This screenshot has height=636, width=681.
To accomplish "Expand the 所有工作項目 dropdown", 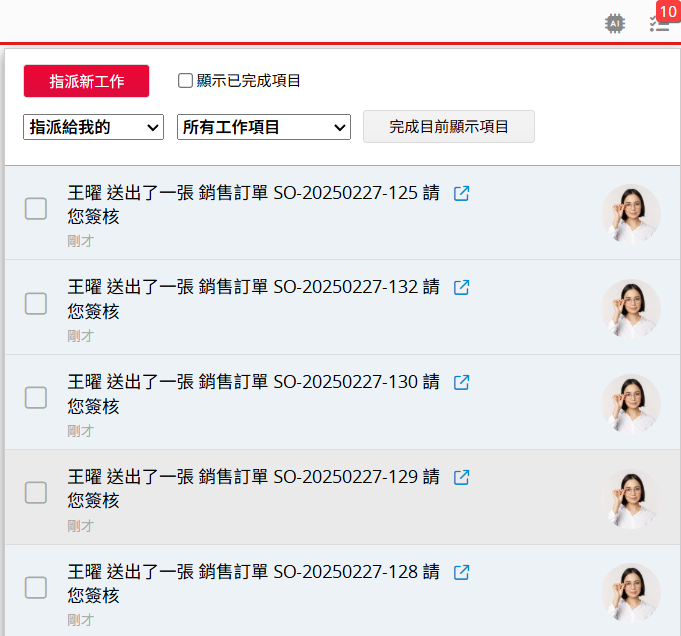I will click(x=263, y=127).
